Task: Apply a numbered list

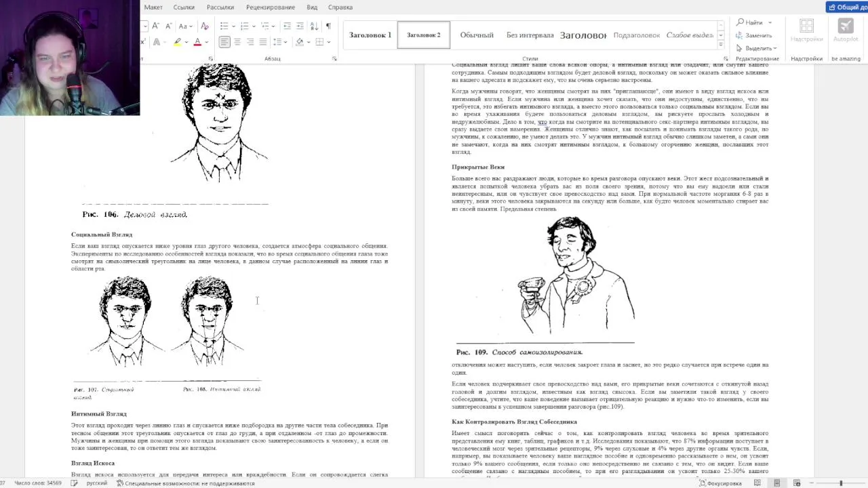Action: coord(244,26)
